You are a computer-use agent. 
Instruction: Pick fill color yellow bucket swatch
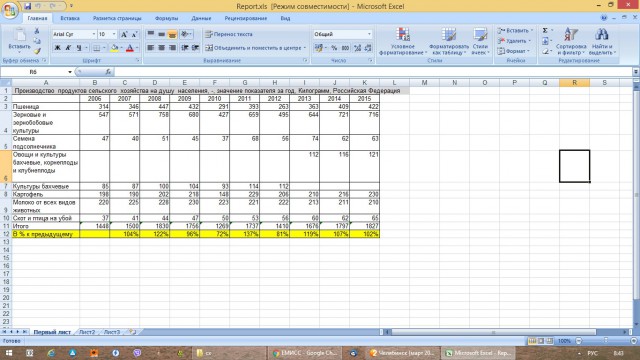pyautogui.click(x=114, y=48)
